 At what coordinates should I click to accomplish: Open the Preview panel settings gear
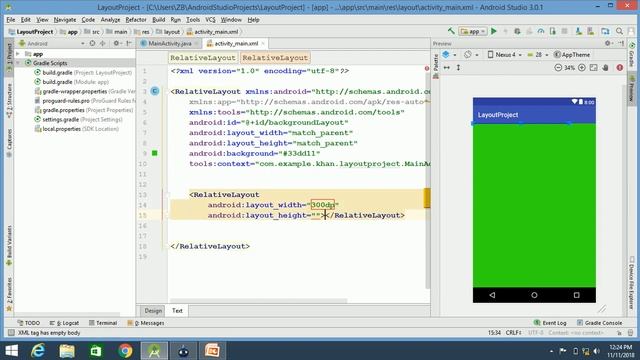click(608, 43)
